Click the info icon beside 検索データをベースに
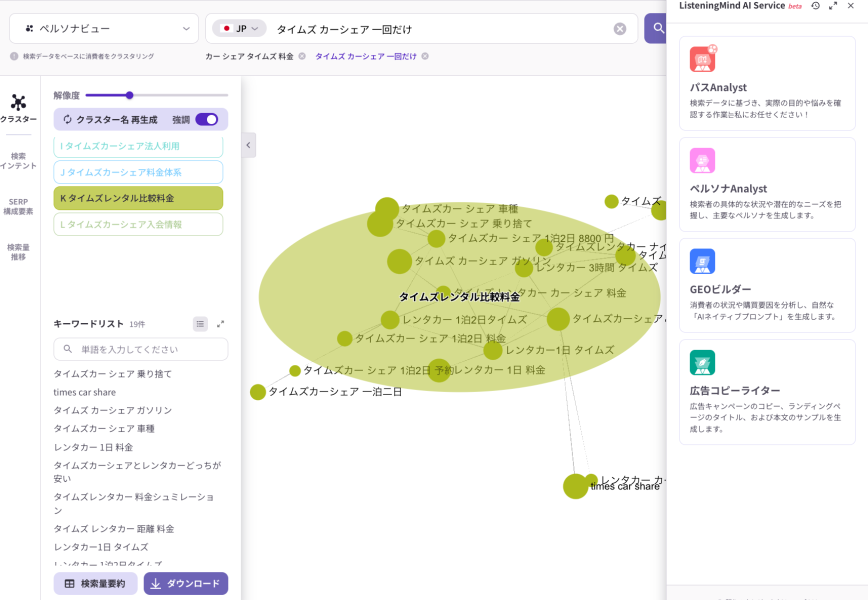Screen dimensions: 868x600 coord(14,56)
